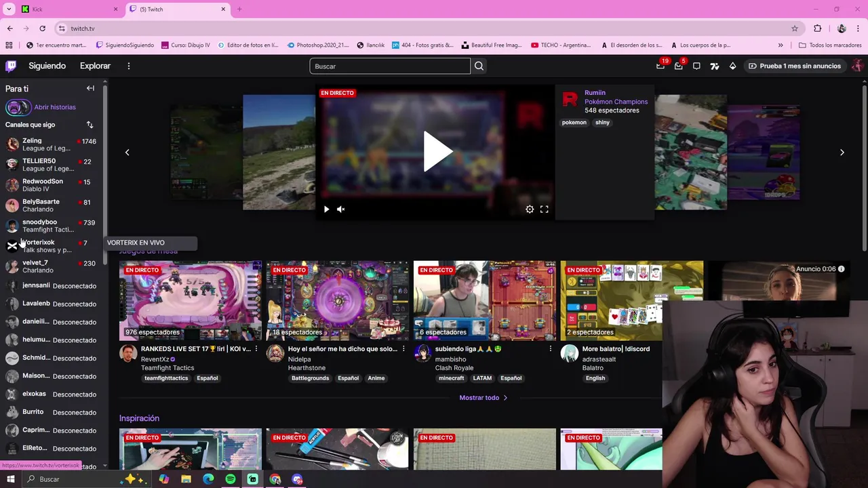
Task: Open Hearthstone stream thumbnail by Nidelpa
Action: 338,300
